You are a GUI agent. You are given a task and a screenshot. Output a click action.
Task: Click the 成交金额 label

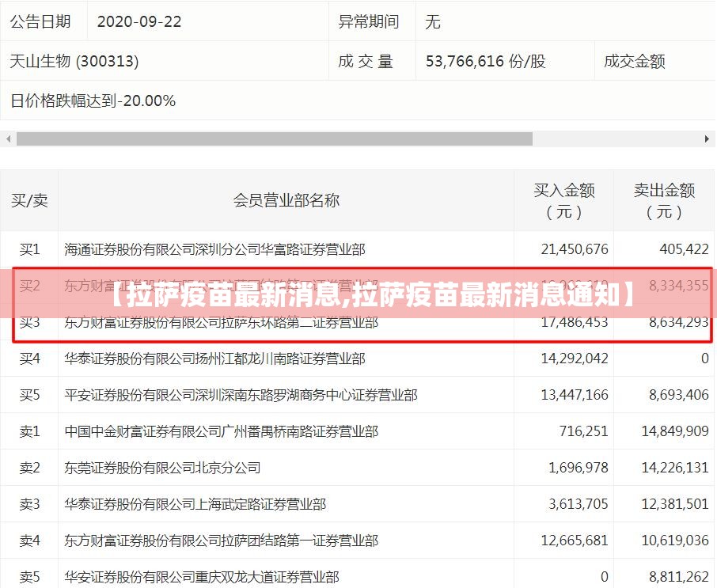tap(634, 61)
